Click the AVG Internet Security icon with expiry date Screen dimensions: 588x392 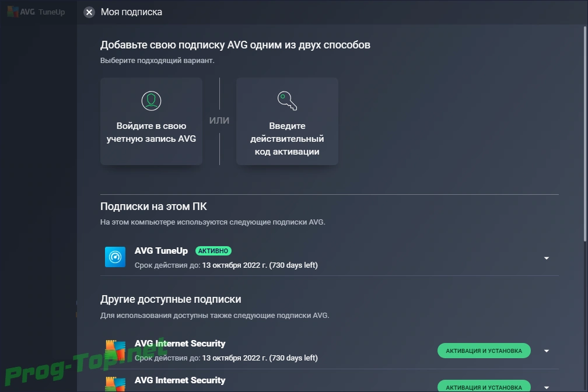click(x=115, y=350)
